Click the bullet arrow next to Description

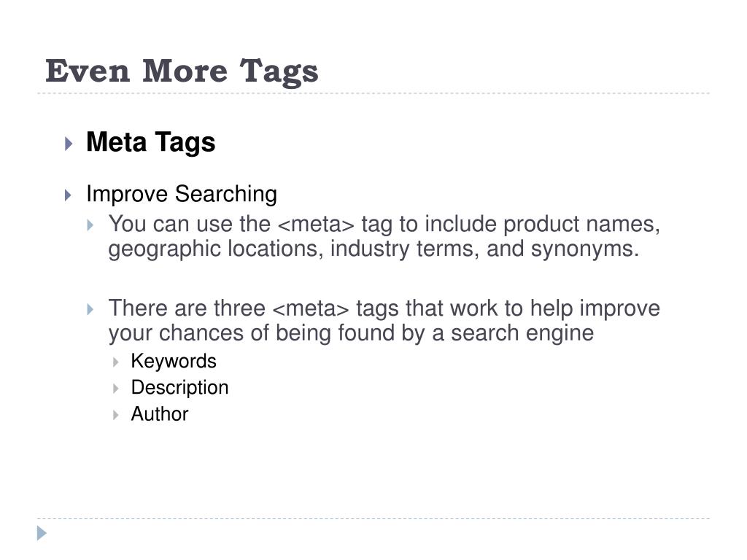[x=116, y=389]
